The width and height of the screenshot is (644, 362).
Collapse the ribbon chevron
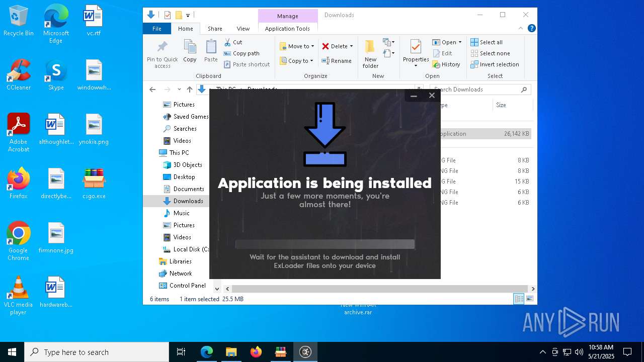521,29
